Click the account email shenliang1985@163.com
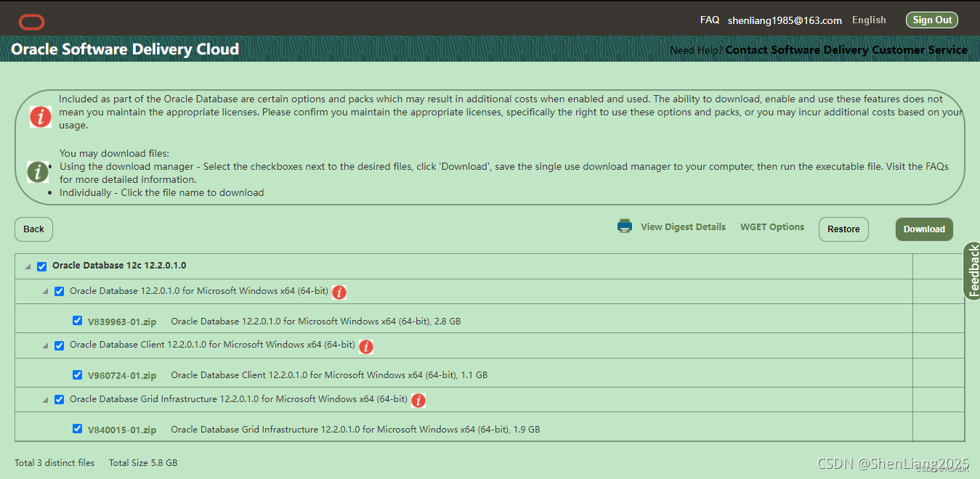Screen dimensions: 980x479 coord(785,20)
